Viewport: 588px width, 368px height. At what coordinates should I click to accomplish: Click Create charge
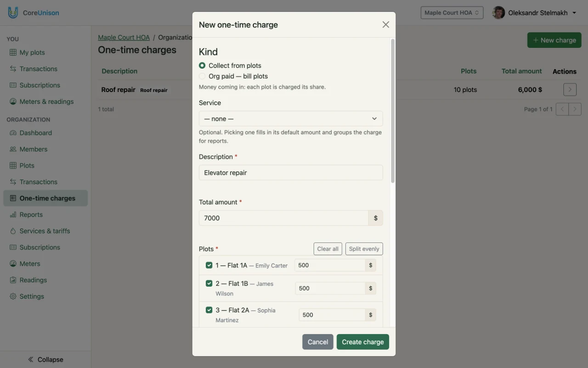tap(363, 342)
